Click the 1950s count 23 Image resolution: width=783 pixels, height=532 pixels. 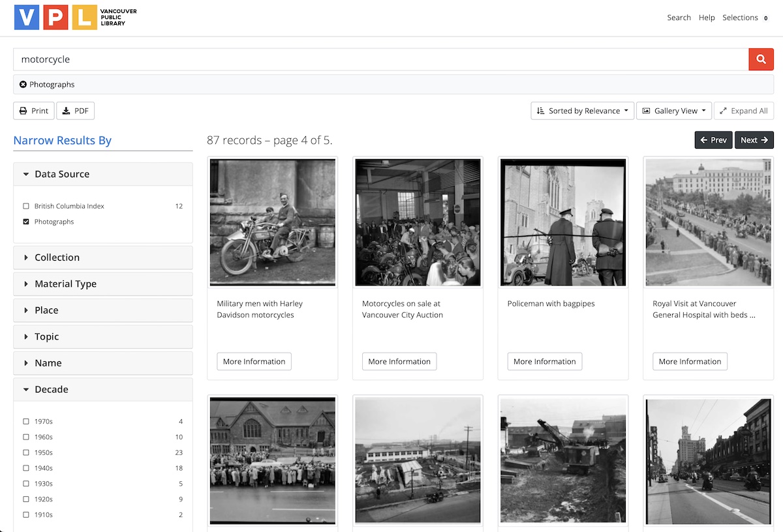click(x=179, y=452)
